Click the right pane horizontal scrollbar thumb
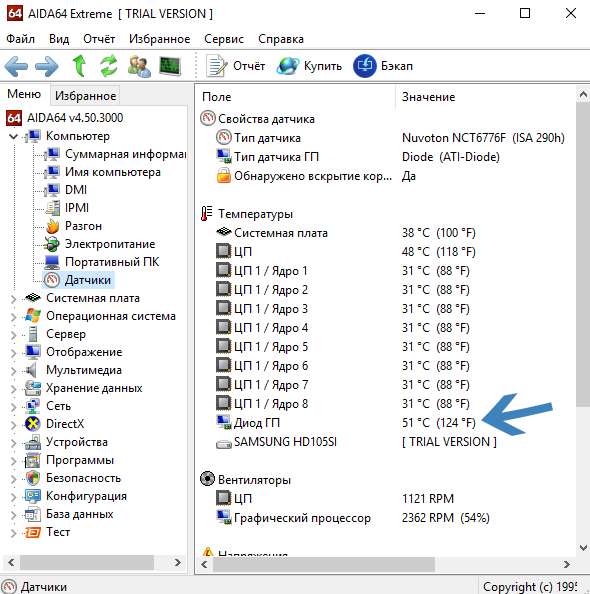This screenshot has height=594, width=590. (324, 565)
